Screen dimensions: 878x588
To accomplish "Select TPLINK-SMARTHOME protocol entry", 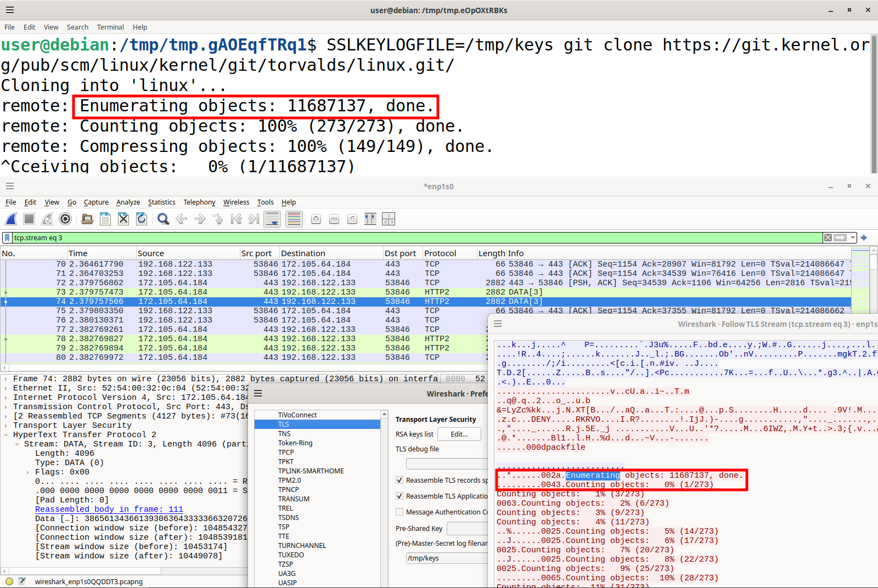I will click(317, 471).
